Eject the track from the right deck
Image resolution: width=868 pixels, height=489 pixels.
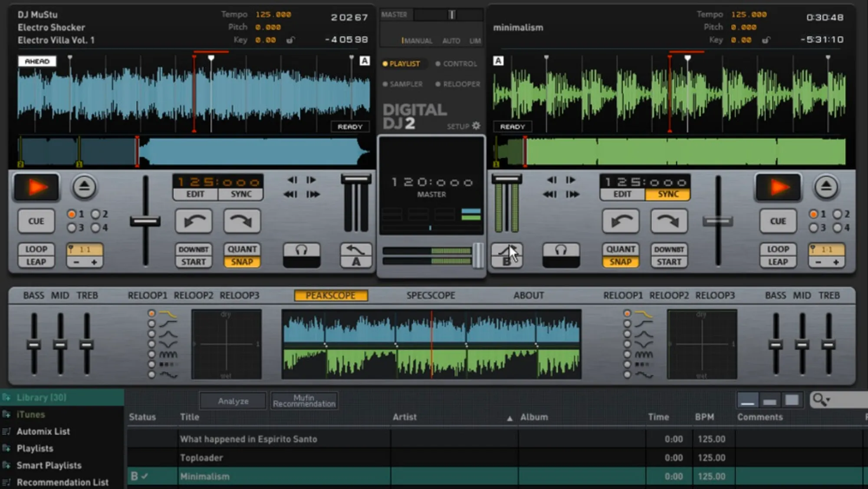coord(825,187)
